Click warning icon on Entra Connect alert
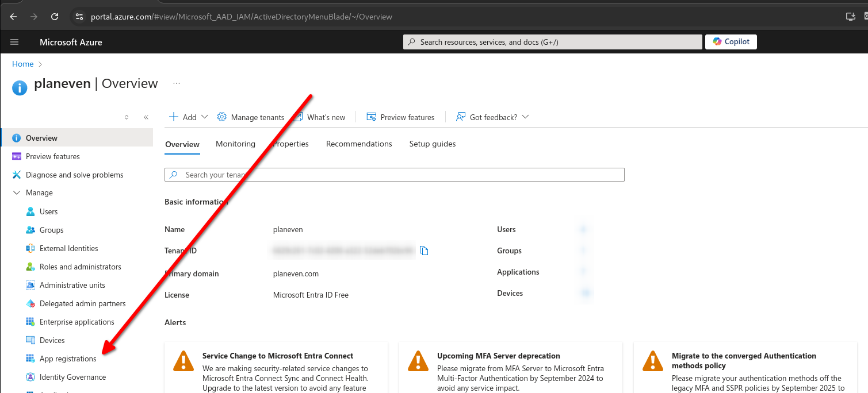868x393 pixels. coord(184,361)
